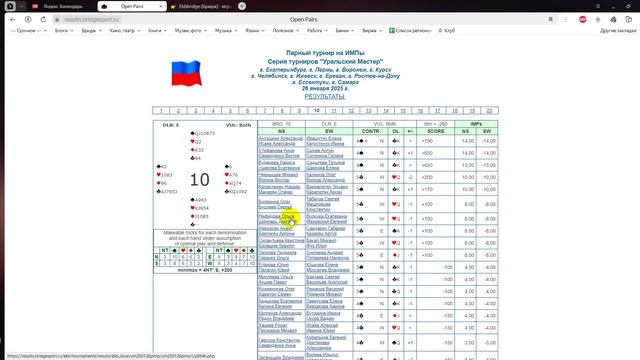This screenshot has height=360, width=640.
Task: Switch to the Ebbridge browser tab
Action: point(201,7)
